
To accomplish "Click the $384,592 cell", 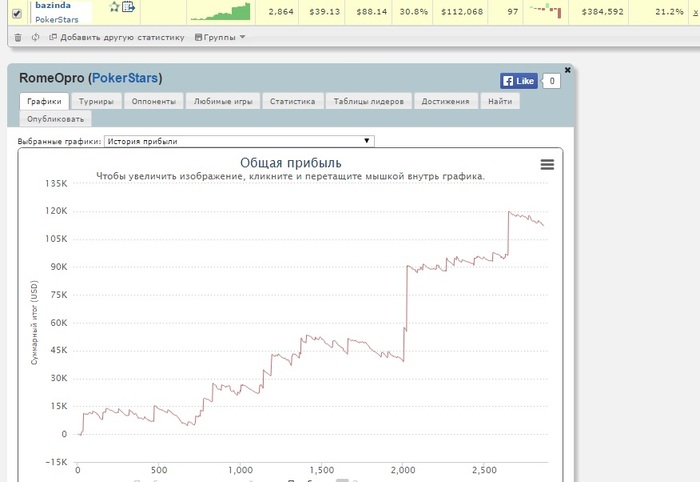I will coord(602,12).
